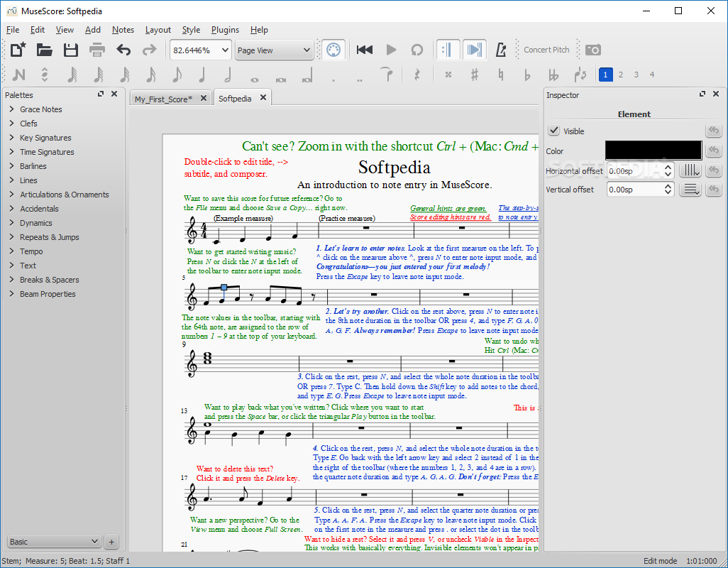
Task: Toggle pan score during playback
Action: point(475,50)
